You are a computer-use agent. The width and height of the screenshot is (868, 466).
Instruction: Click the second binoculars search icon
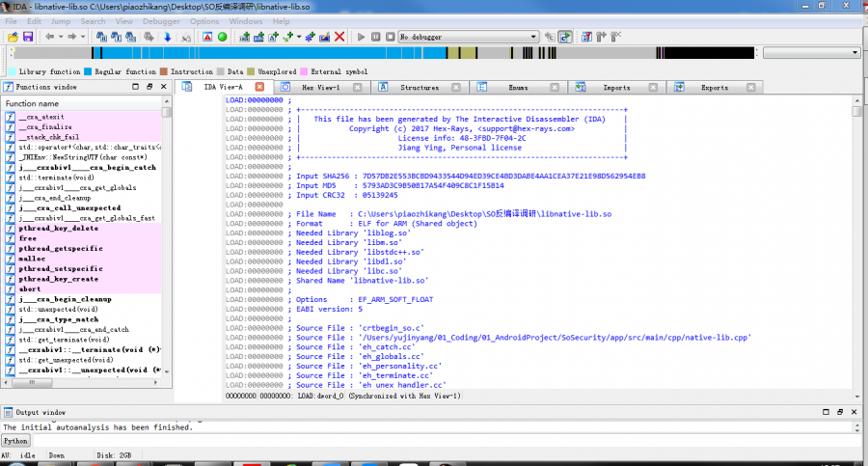click(x=116, y=37)
